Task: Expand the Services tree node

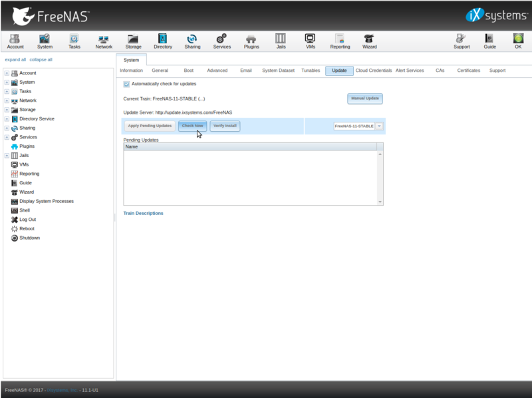Action: pyautogui.click(x=7, y=137)
